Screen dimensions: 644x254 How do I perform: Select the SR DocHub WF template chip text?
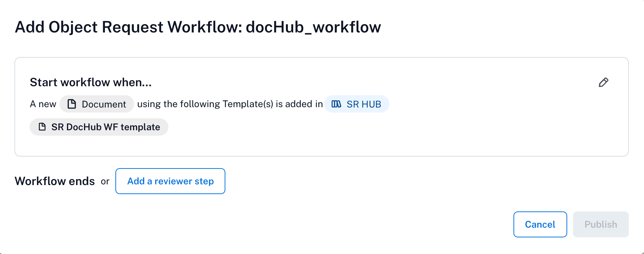(106, 127)
